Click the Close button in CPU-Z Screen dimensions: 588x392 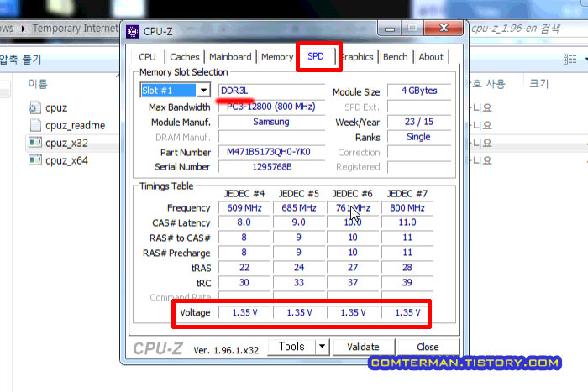[x=428, y=347]
